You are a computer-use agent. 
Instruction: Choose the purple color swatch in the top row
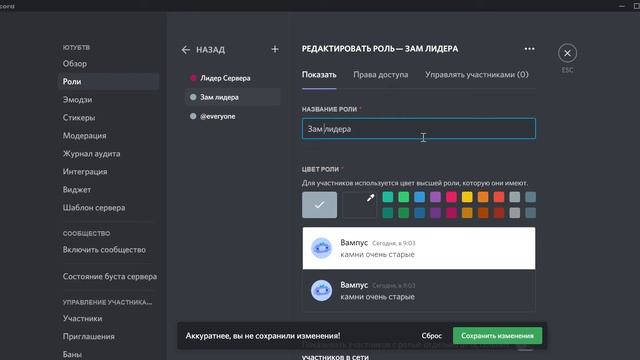(436, 197)
